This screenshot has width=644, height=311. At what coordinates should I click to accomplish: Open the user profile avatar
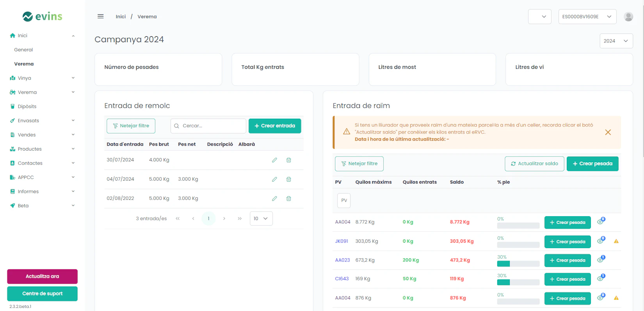[x=628, y=16]
